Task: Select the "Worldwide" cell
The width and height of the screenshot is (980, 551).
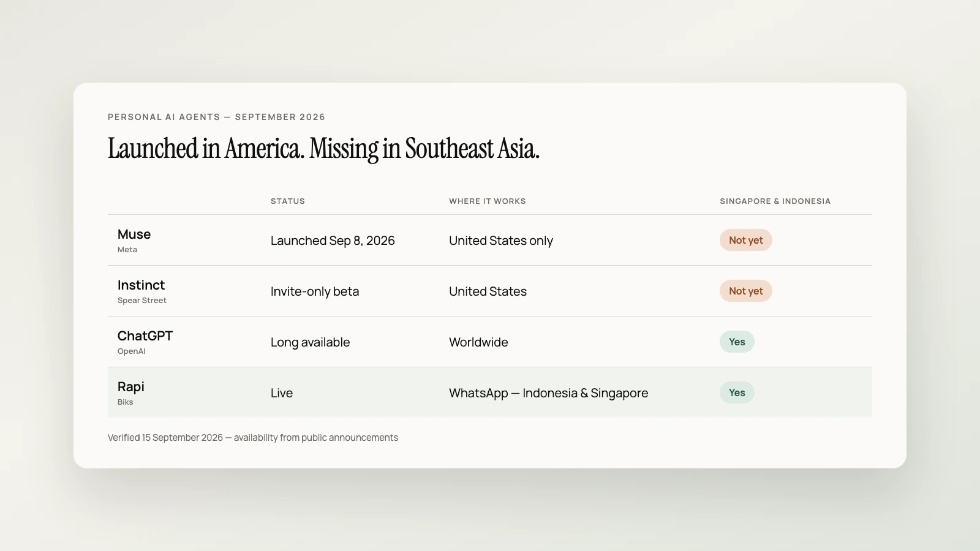Action: (478, 342)
